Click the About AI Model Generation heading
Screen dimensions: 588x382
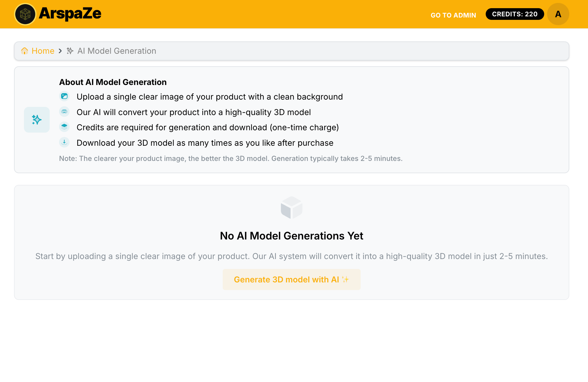coord(113,82)
